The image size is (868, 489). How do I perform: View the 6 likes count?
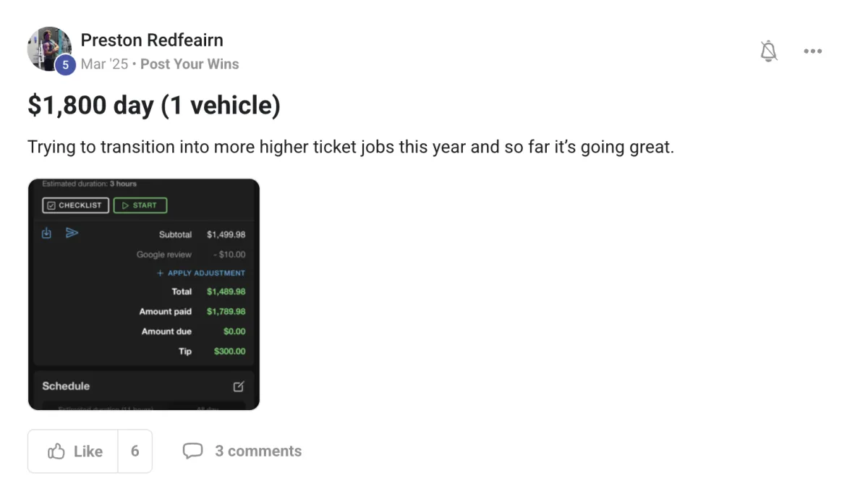pos(135,451)
